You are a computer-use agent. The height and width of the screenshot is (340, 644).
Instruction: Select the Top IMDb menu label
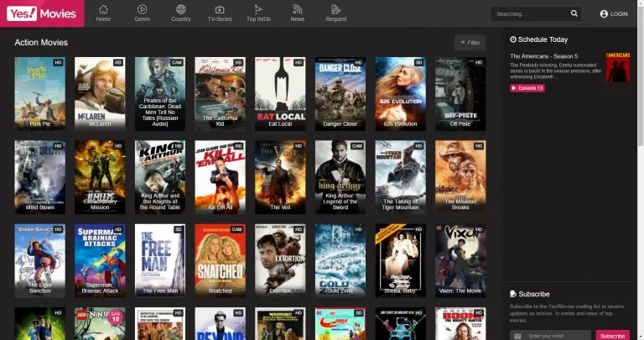click(x=258, y=19)
